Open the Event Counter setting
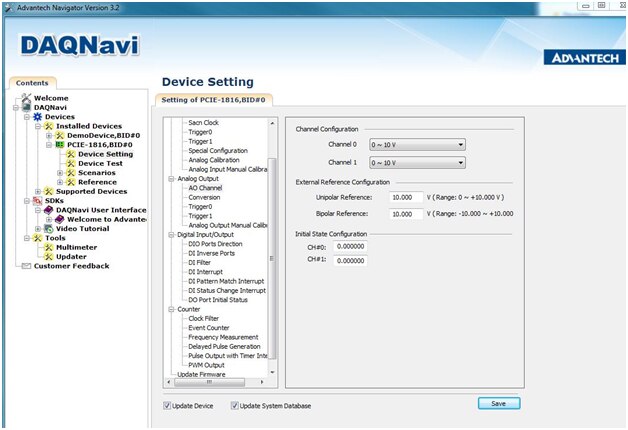The width and height of the screenshot is (628, 430). [x=209, y=328]
